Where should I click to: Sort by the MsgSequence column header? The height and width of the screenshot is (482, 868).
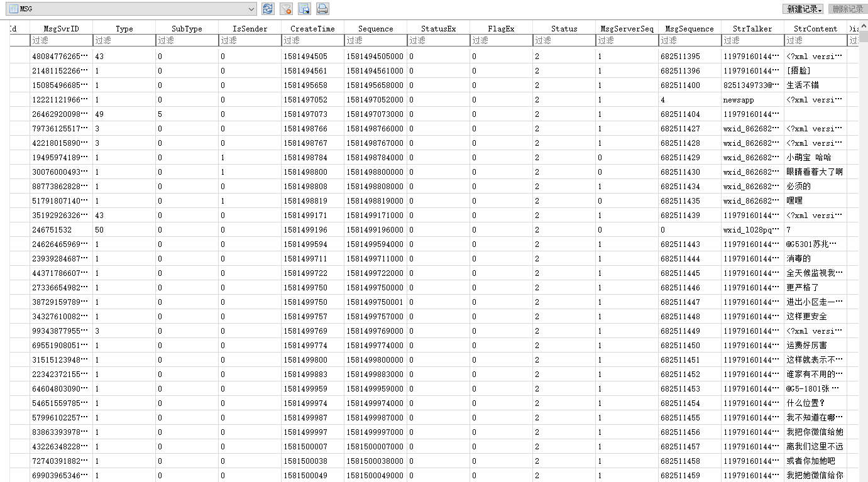coord(690,28)
